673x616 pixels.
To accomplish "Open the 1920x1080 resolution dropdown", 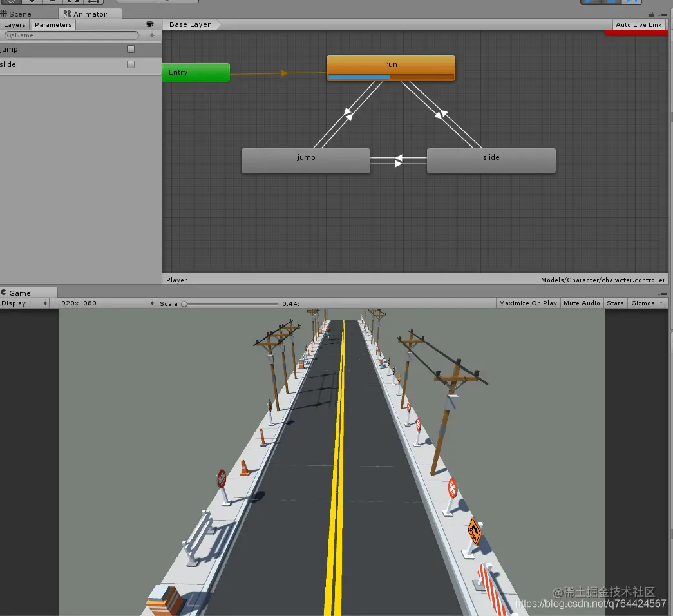I will click(105, 303).
